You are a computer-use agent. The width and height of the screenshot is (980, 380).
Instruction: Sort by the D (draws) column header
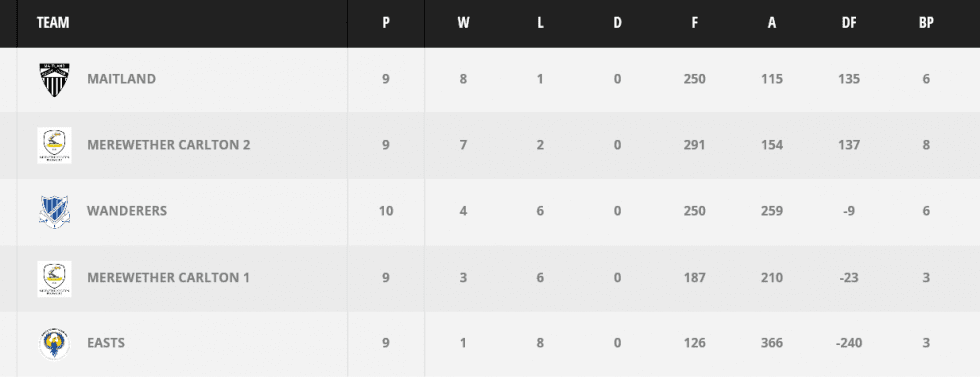point(618,23)
